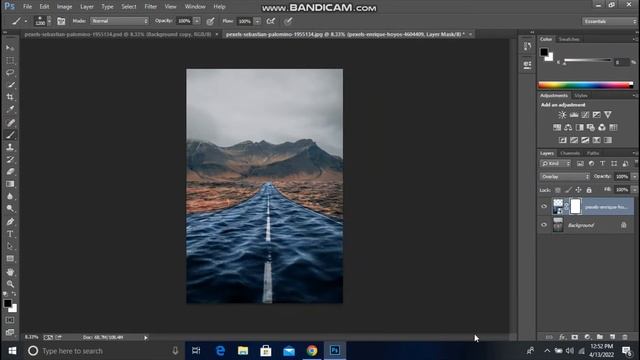Select the Eyedropper tool
This screenshot has height=360, width=640.
pos(10,109)
